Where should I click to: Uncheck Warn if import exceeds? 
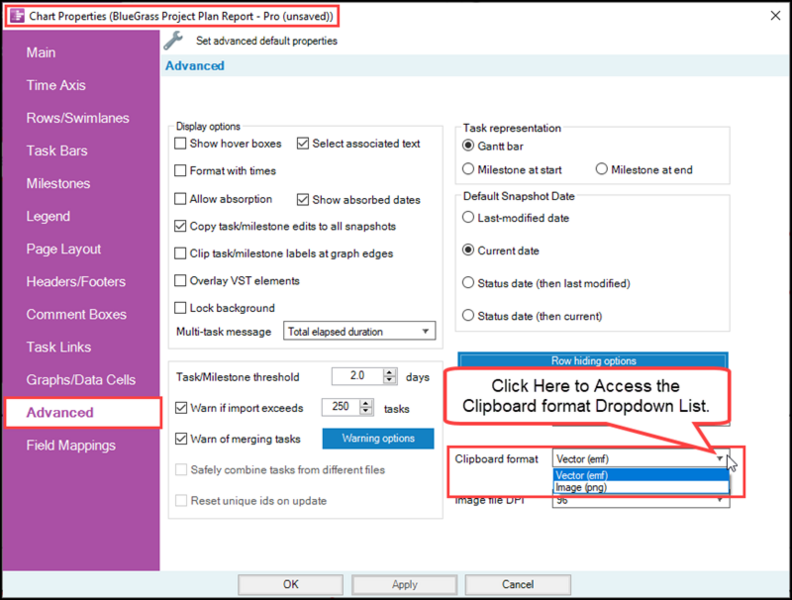[x=181, y=408]
